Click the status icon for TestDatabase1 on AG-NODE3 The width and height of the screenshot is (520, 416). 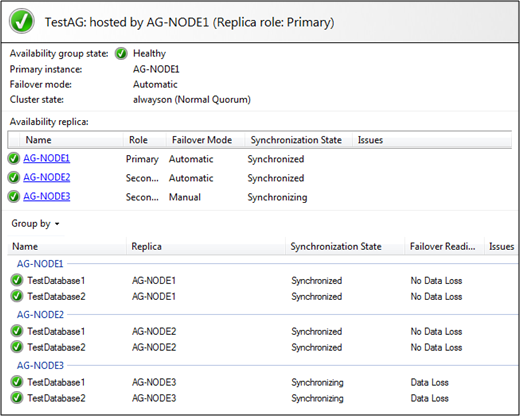coord(17,382)
